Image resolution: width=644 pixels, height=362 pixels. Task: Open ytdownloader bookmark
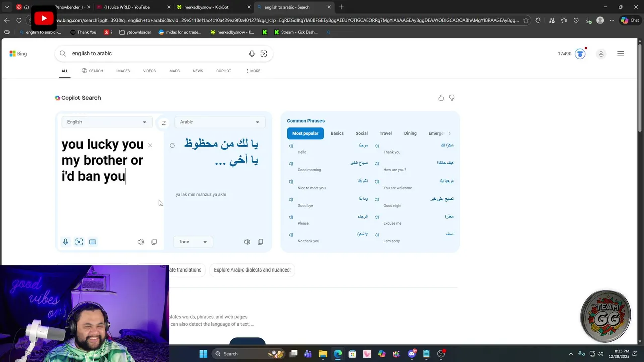[x=136, y=32]
